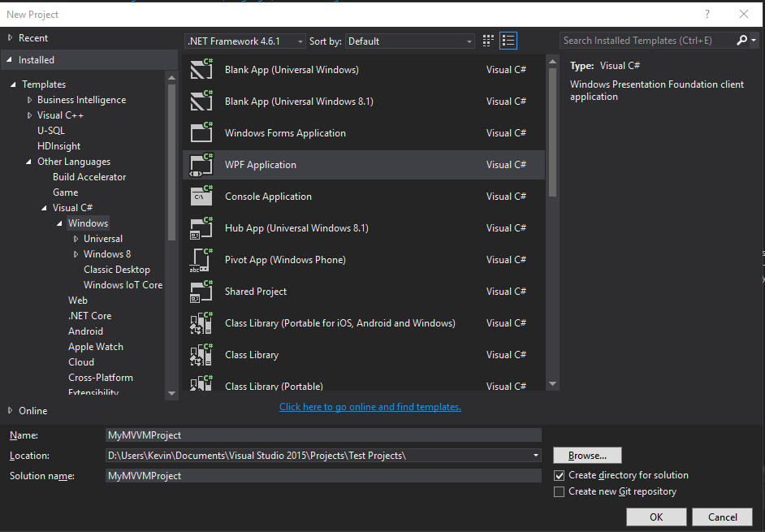
Task: Select the Blank App (Universal Windows) icon
Action: click(201, 69)
